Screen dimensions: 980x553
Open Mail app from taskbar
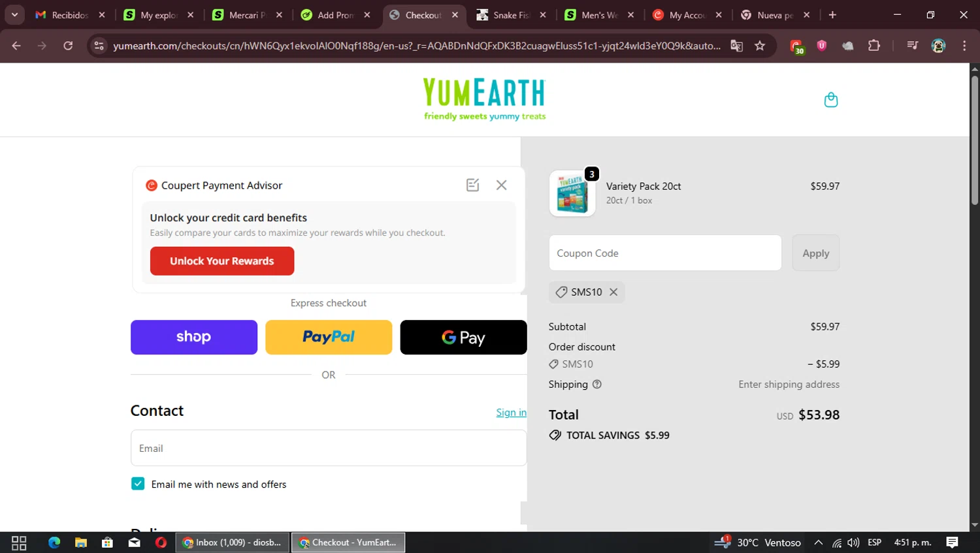(x=135, y=543)
